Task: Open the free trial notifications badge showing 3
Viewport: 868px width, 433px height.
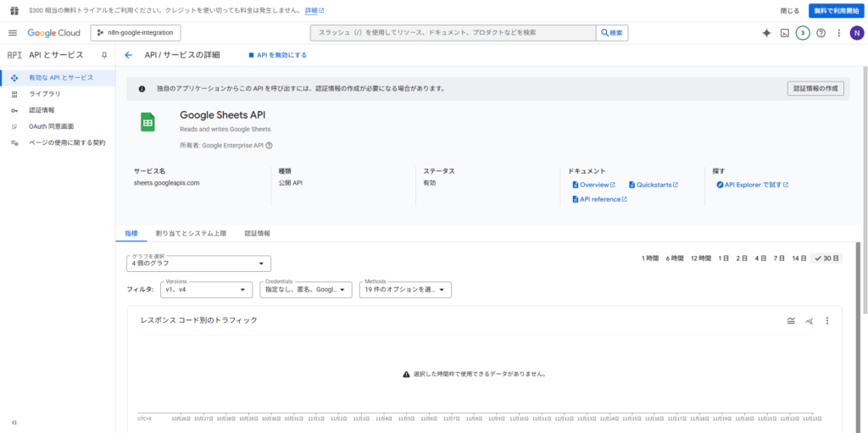Action: tap(803, 33)
